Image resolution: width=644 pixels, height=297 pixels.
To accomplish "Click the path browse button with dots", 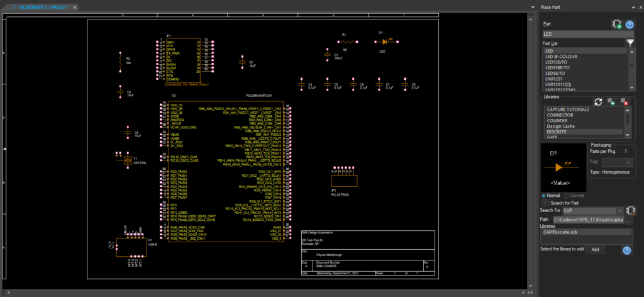I will click(628, 220).
